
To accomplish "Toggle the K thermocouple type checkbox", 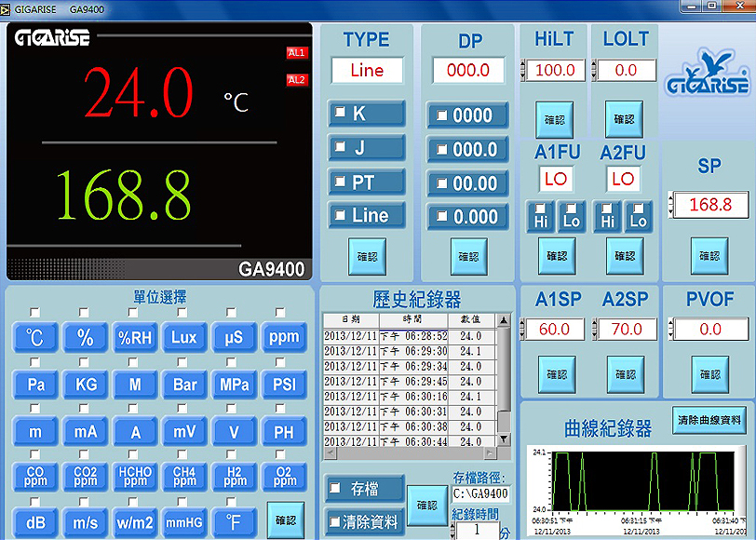I will [x=341, y=112].
